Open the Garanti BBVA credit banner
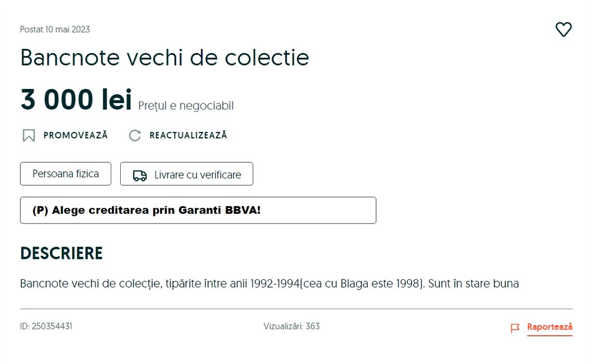The height and width of the screenshot is (364, 592). point(198,210)
